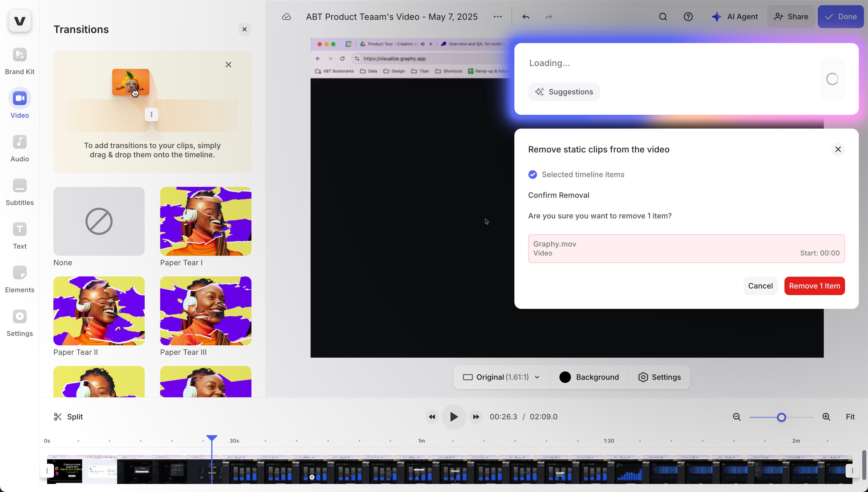Open the search icon in top bar
This screenshot has height=492, width=868.
[663, 17]
